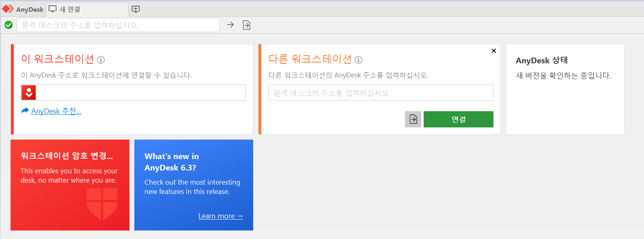Click the 새 버전을 확인하는 중입니다 status text
The image size is (644, 239).
pos(563,75)
